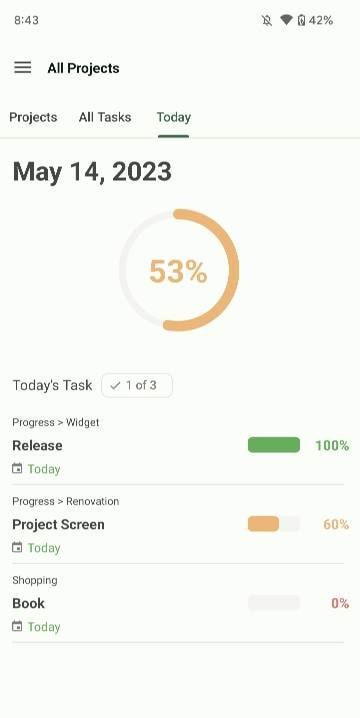The height and width of the screenshot is (718, 360).
Task: Click the calendar icon under Book
Action: 17,626
